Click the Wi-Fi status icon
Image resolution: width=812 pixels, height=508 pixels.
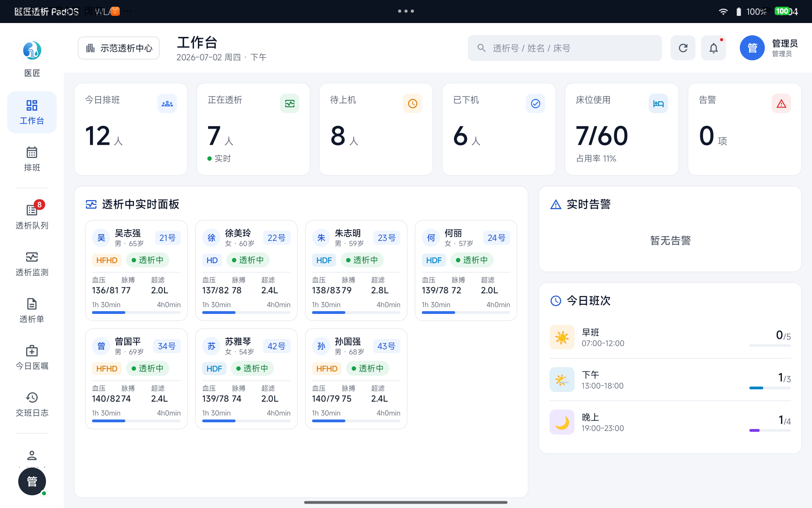point(723,12)
